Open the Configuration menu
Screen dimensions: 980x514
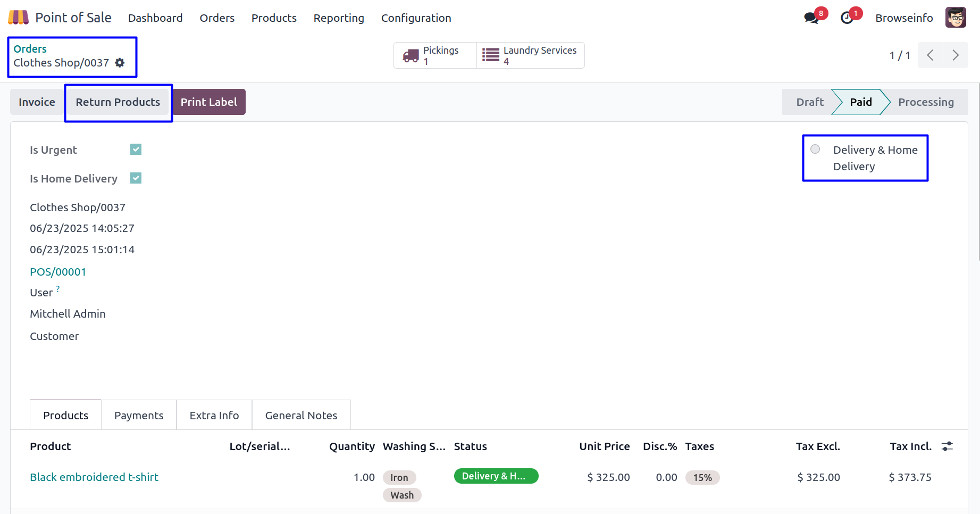pos(416,18)
